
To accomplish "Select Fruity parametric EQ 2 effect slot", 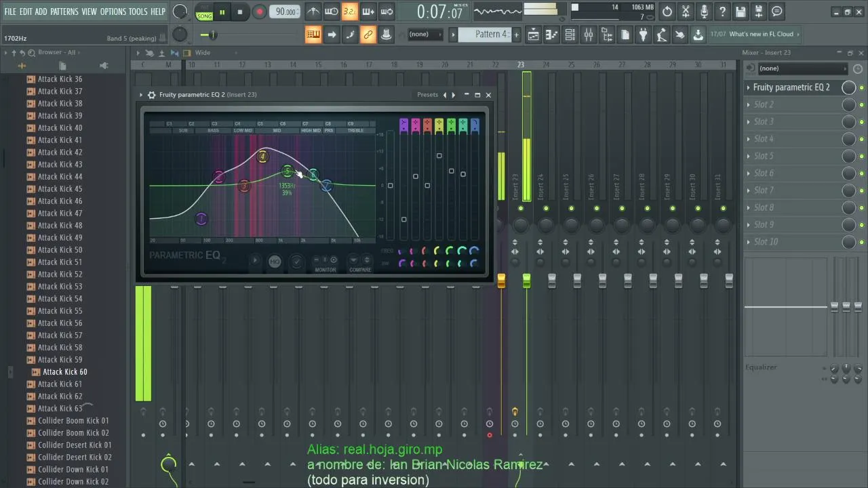I will [791, 87].
